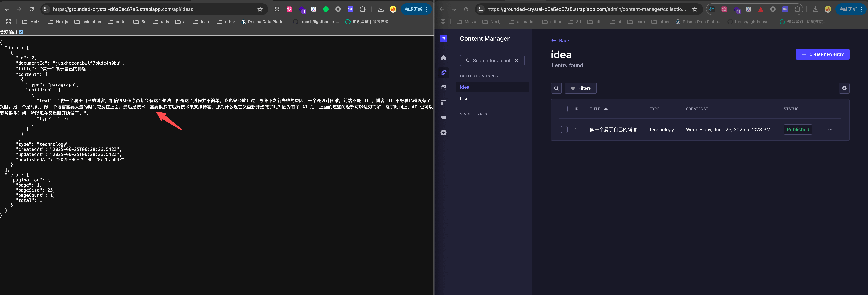Open the Meizu bookmark folder in left browser
Screen dimensions: 868x295
point(32,22)
